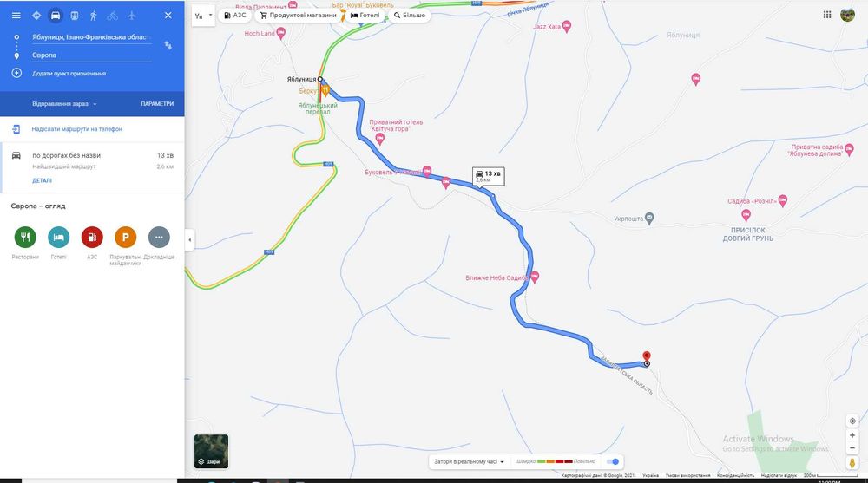Switch to satellite layers thumbnail
This screenshot has height=483, width=868.
click(x=211, y=452)
